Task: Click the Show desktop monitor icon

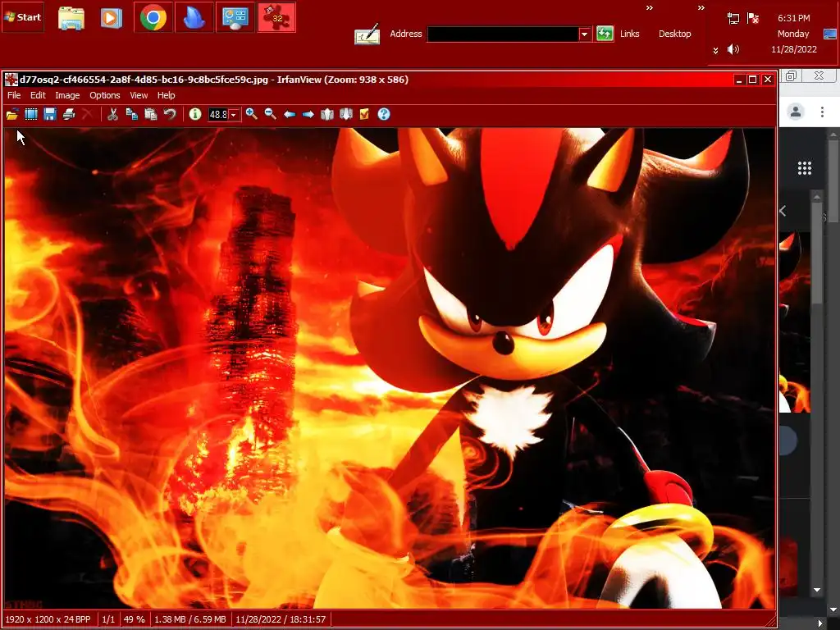Action: (x=830, y=34)
